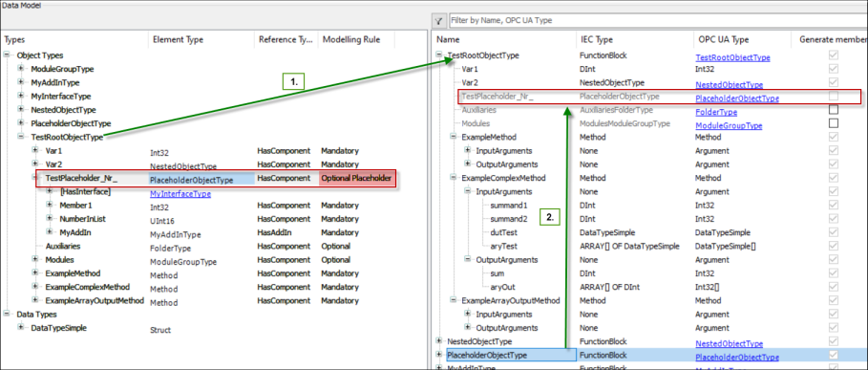Viewport: 868px width, 370px height.
Task: Open the FolderType link
Action: tap(716, 113)
